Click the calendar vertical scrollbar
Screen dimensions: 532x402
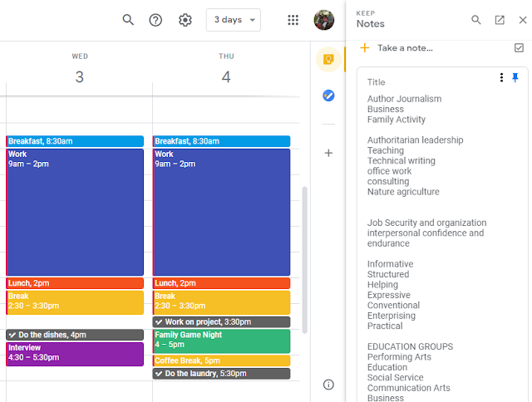305,260
